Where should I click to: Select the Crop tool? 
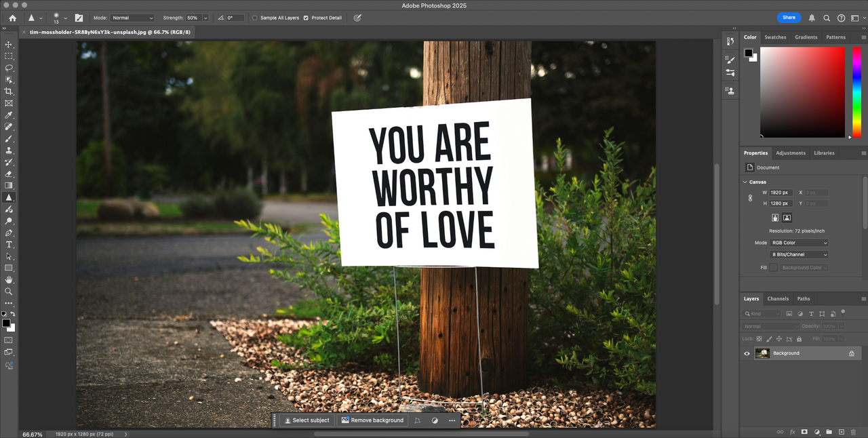pyautogui.click(x=9, y=92)
